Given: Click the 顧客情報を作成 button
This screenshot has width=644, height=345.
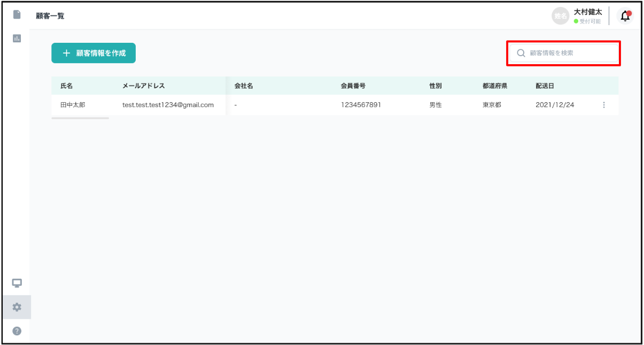Looking at the screenshot, I should pyautogui.click(x=94, y=53).
